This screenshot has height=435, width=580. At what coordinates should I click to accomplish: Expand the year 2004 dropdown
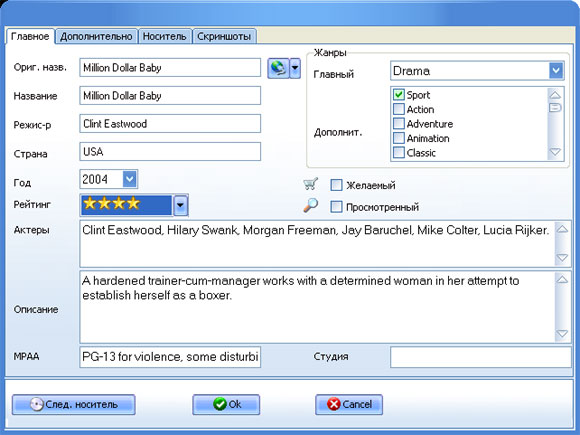tap(129, 179)
